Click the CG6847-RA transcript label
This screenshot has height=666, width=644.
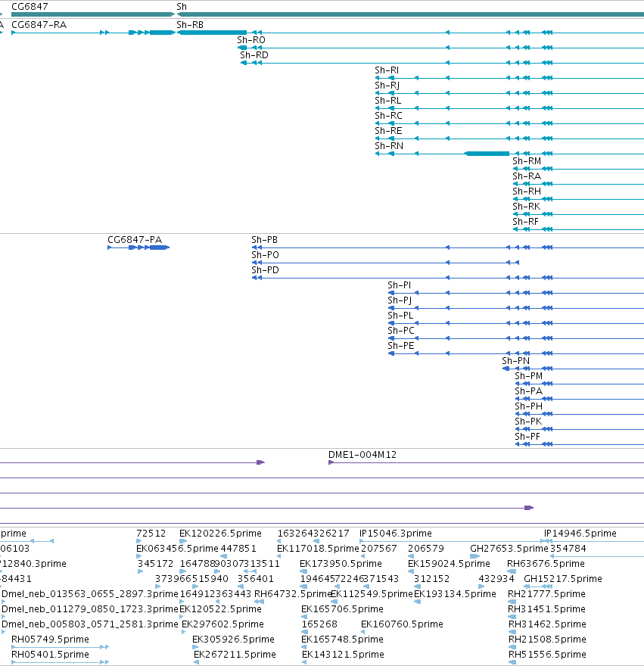[39, 25]
